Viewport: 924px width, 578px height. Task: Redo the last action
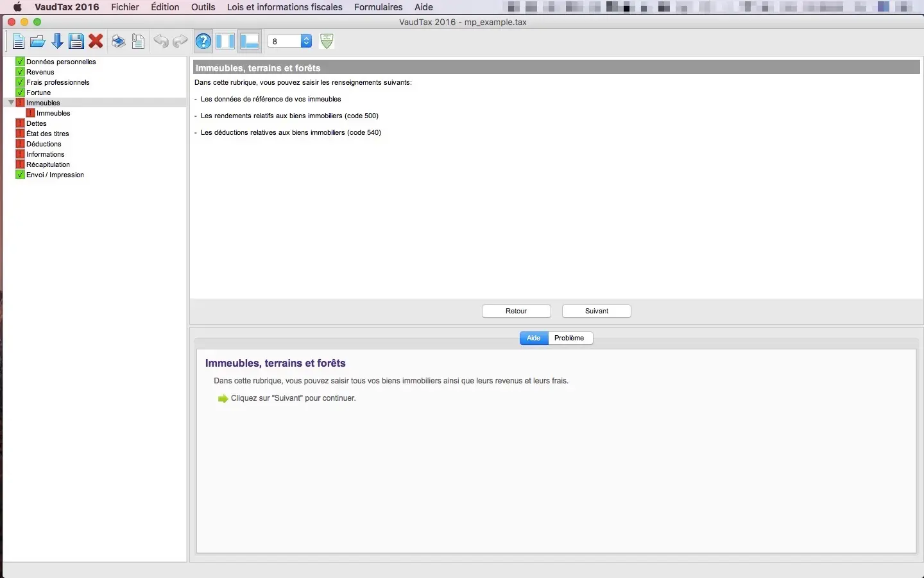click(180, 42)
